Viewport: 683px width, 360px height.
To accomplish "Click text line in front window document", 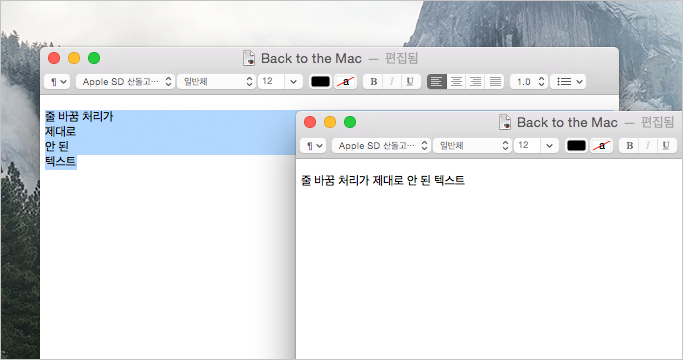I will coord(383,180).
